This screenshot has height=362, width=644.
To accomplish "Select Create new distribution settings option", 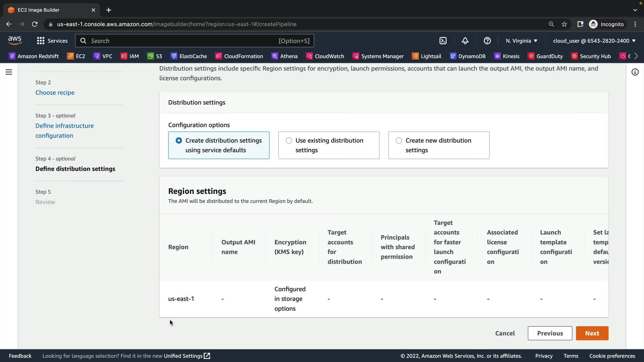I will 399,140.
